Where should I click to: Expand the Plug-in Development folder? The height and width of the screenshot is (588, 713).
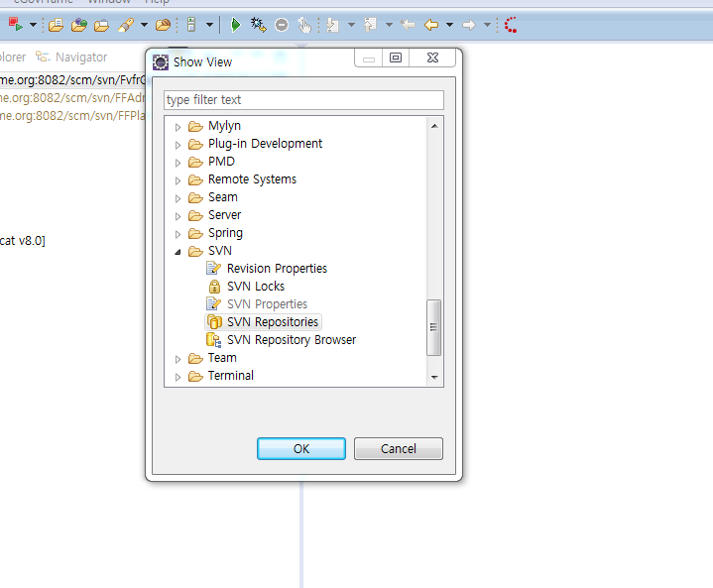[178, 145]
